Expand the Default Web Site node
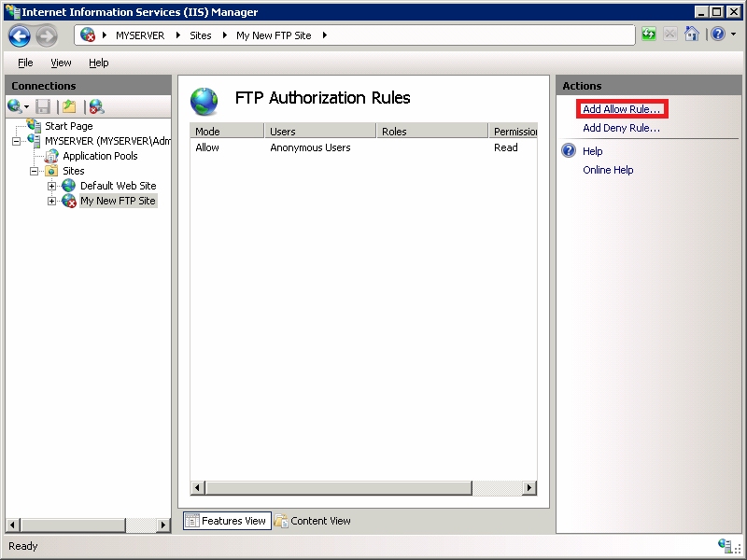 point(51,186)
